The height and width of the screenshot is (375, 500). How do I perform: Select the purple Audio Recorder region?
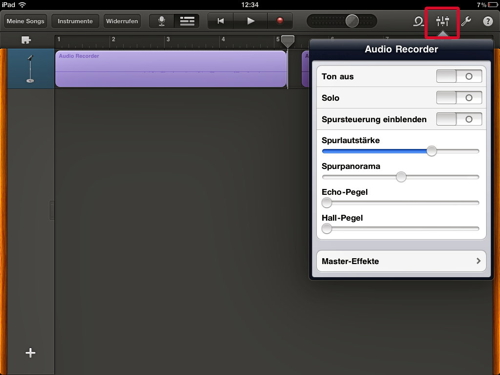point(171,69)
